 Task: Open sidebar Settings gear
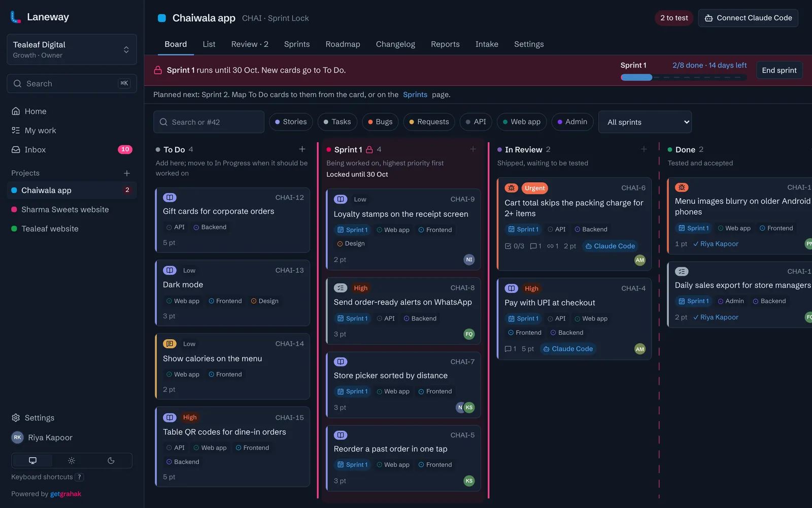(x=16, y=418)
